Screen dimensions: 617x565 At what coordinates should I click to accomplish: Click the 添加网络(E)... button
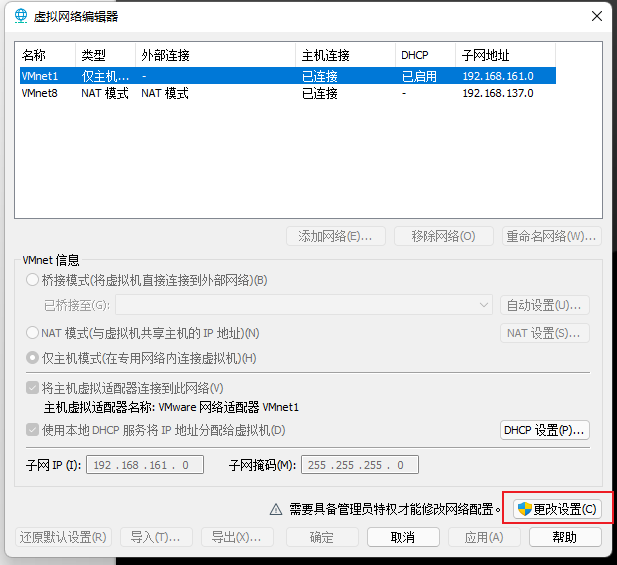click(x=336, y=236)
